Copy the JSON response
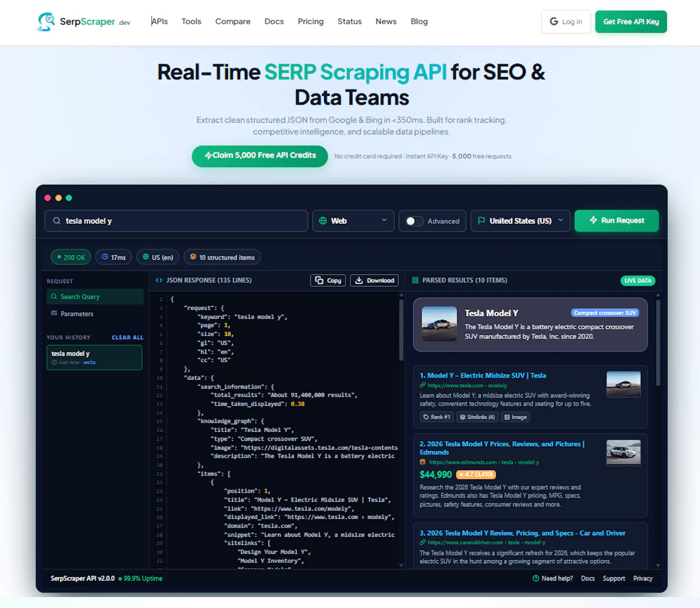This screenshot has width=700, height=608. tap(328, 280)
